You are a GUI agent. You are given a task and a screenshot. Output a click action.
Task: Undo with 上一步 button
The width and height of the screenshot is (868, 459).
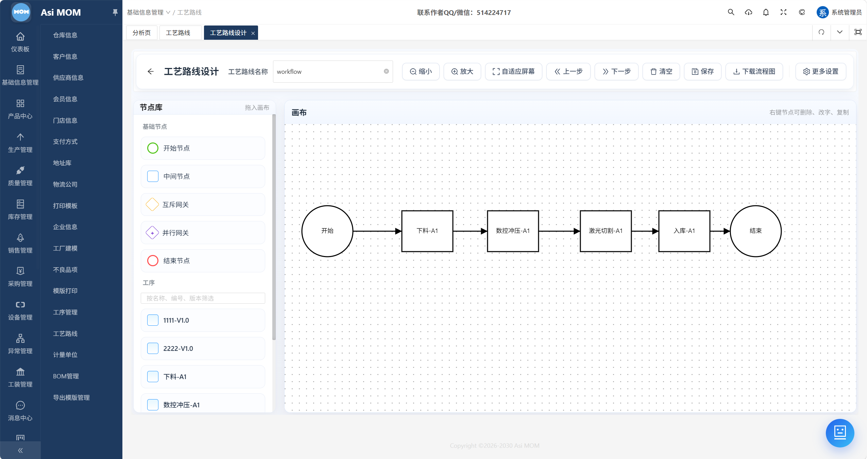[568, 71]
